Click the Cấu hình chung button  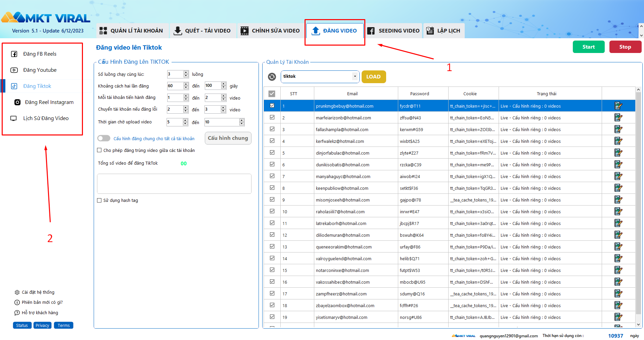point(228,138)
